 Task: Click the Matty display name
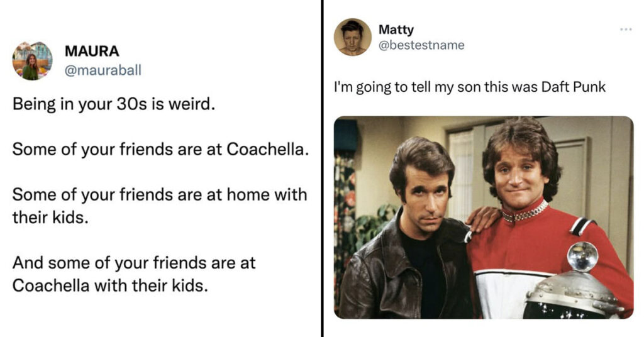[x=396, y=30]
